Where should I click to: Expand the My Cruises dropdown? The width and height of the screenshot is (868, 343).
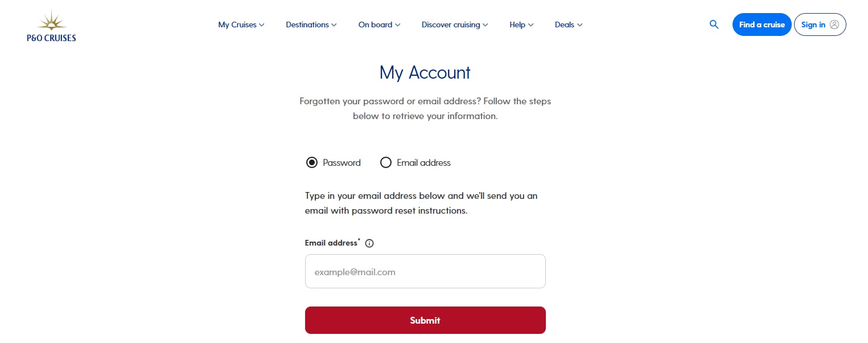pyautogui.click(x=241, y=24)
